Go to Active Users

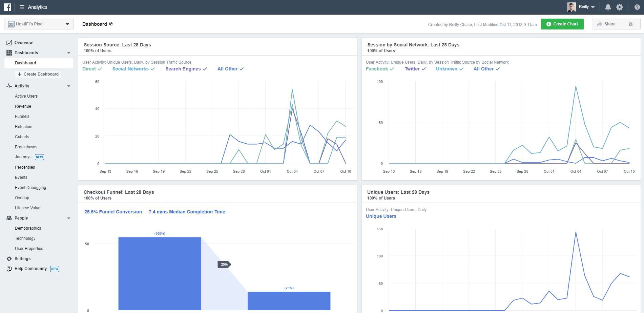pyautogui.click(x=26, y=96)
